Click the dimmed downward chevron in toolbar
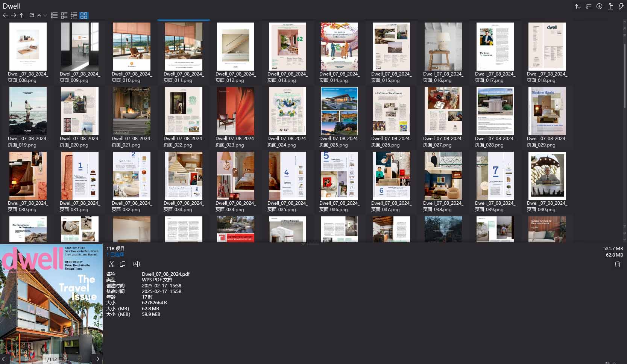The image size is (627, 364). point(45,15)
